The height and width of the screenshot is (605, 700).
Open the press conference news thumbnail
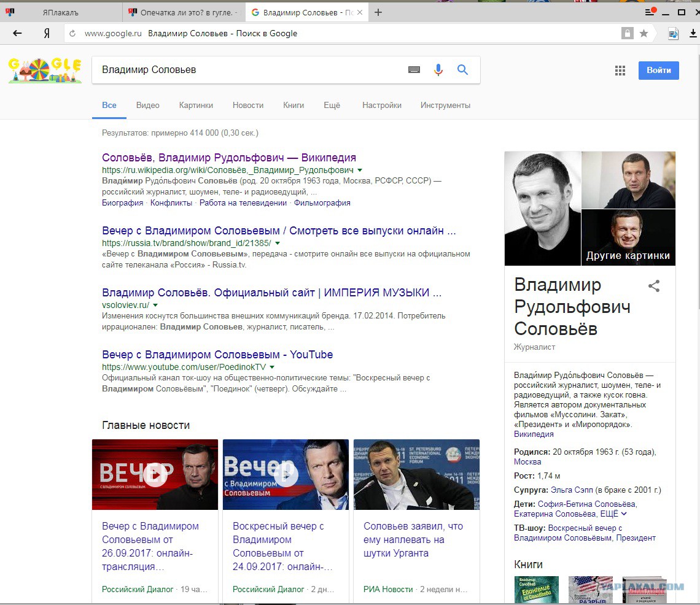[x=416, y=474]
